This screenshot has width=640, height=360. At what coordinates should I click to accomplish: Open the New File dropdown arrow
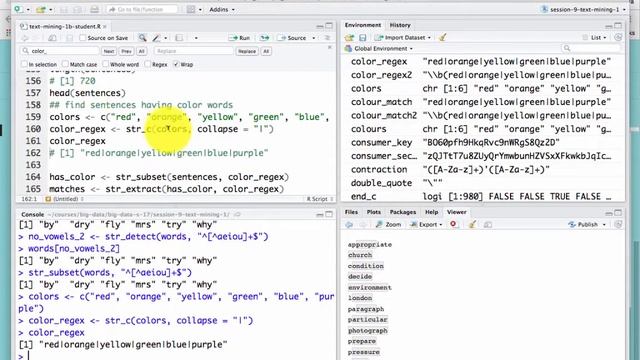click(28, 9)
